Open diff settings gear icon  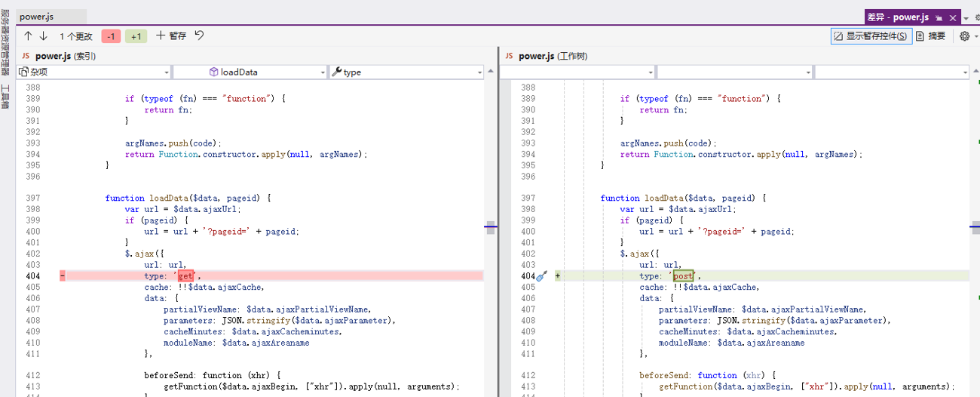click(964, 36)
